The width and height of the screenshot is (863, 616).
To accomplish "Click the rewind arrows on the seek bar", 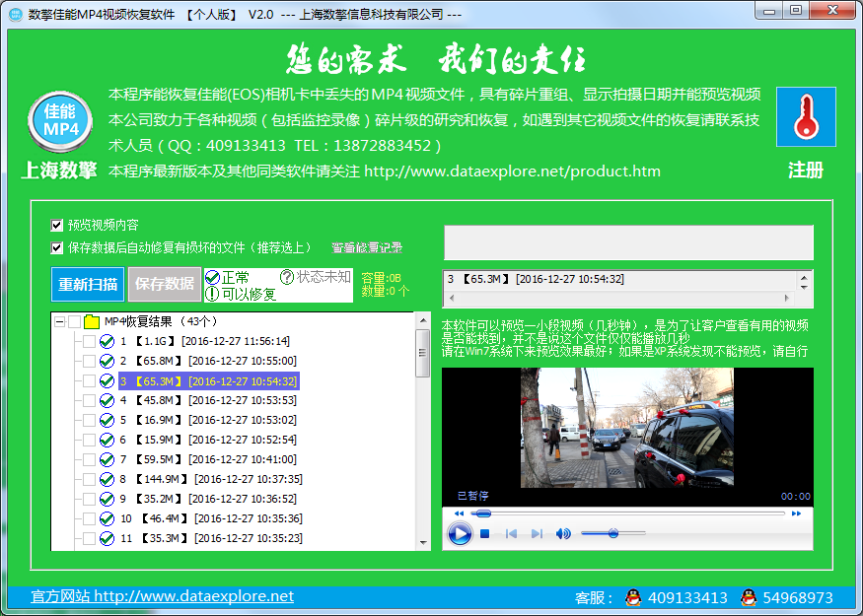I will pyautogui.click(x=460, y=513).
